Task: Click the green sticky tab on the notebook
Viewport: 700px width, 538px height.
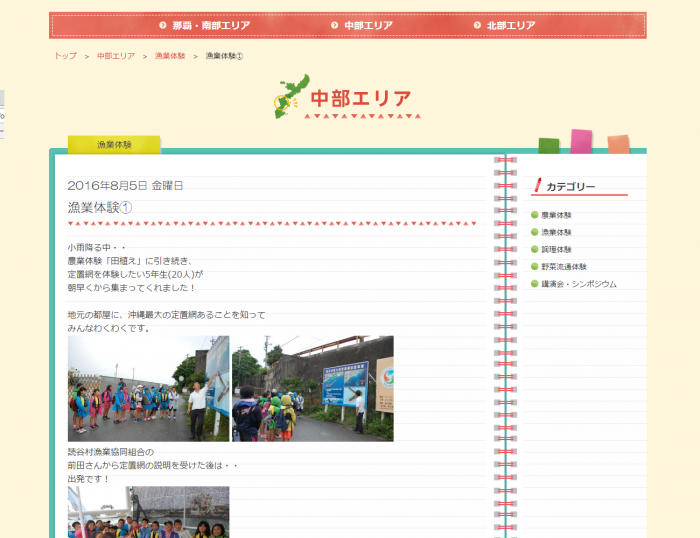Action: tap(549, 146)
